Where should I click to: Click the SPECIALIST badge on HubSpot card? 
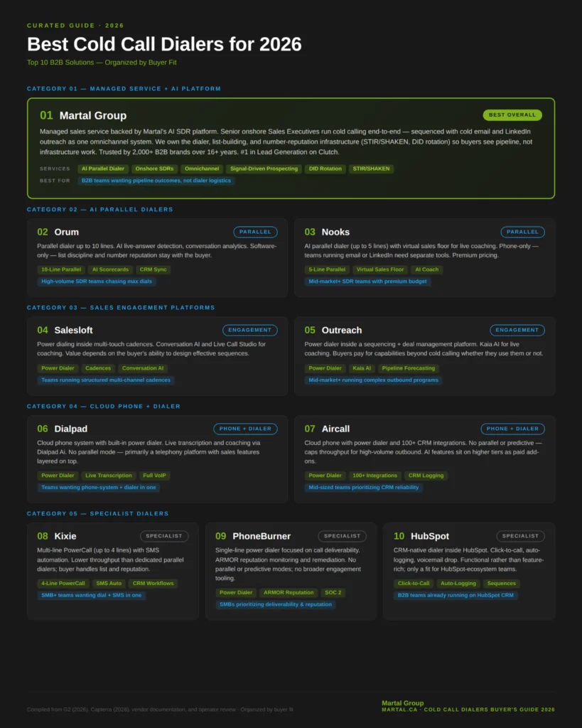click(x=520, y=536)
